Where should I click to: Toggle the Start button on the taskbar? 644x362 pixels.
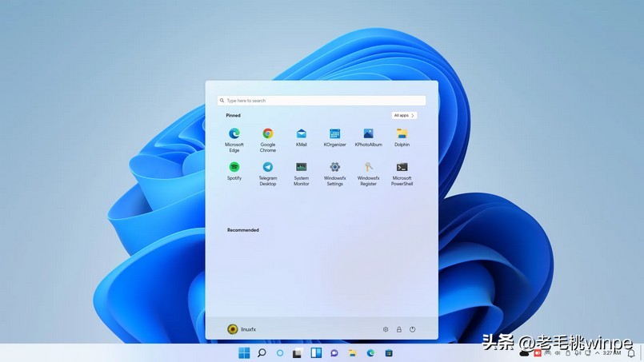click(244, 353)
